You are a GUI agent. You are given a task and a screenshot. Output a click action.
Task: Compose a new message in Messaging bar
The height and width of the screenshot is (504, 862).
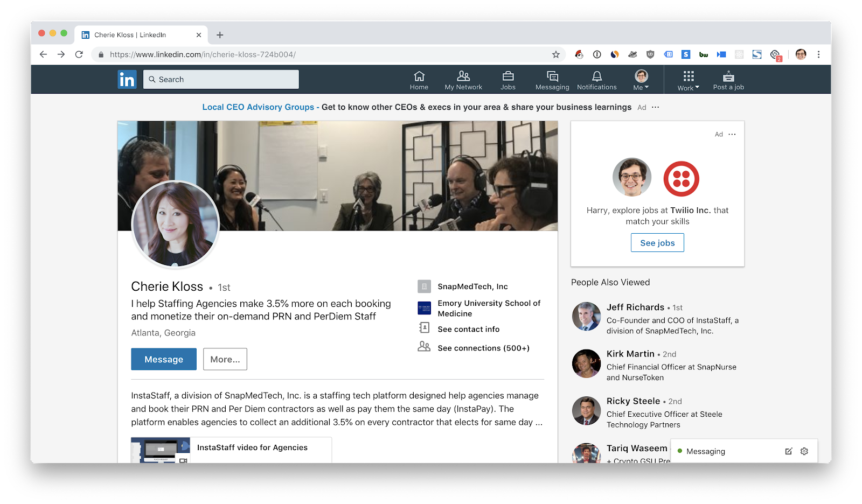789,451
